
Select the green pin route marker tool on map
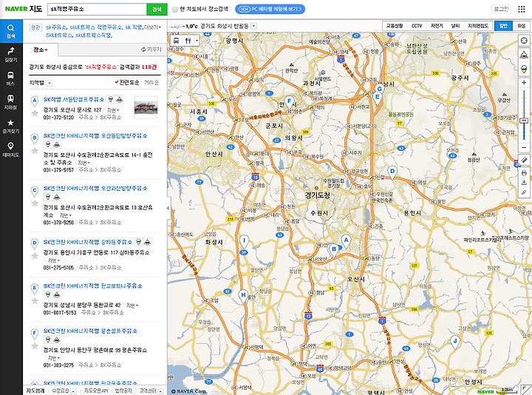(x=524, y=69)
